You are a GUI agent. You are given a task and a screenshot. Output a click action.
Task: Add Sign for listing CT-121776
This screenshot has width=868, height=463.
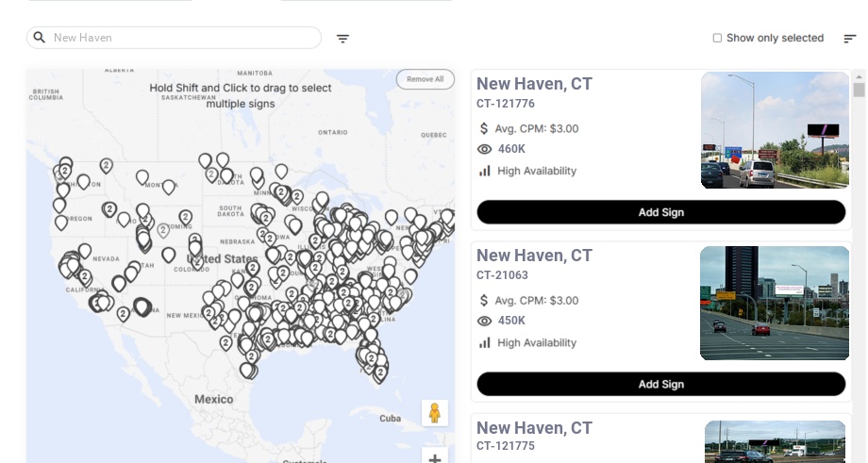click(x=660, y=212)
